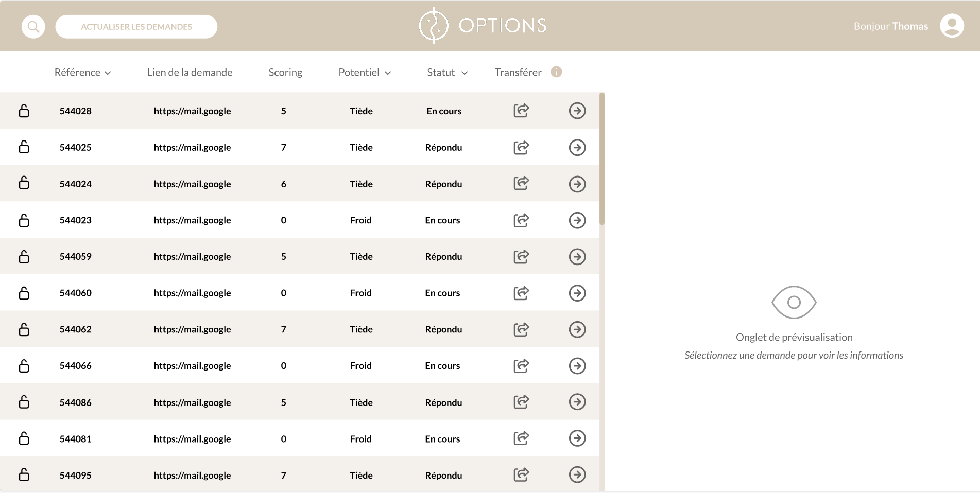Viewport: 980px width, 493px height.
Task: Open the Statut filter dropdown
Action: pos(446,72)
